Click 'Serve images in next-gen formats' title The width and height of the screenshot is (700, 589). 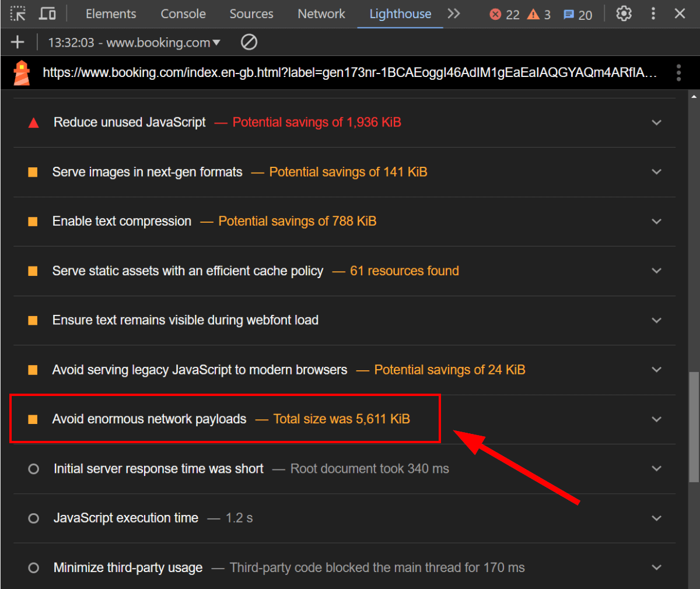tap(147, 172)
